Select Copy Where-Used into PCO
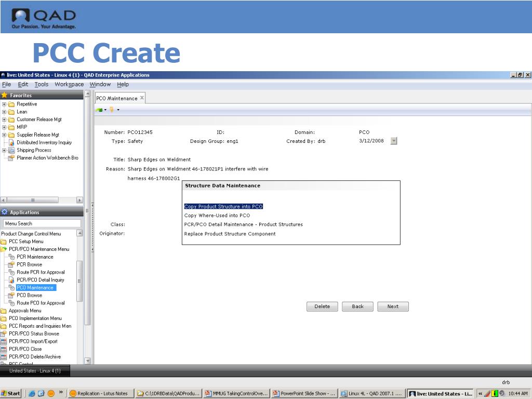This screenshot has height=399, width=532. tap(217, 216)
